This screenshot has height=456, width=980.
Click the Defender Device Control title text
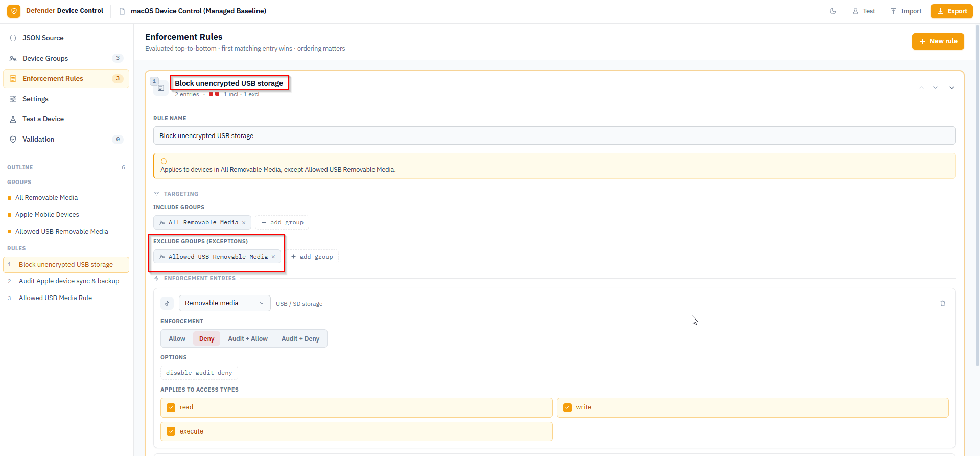pyautogui.click(x=64, y=11)
